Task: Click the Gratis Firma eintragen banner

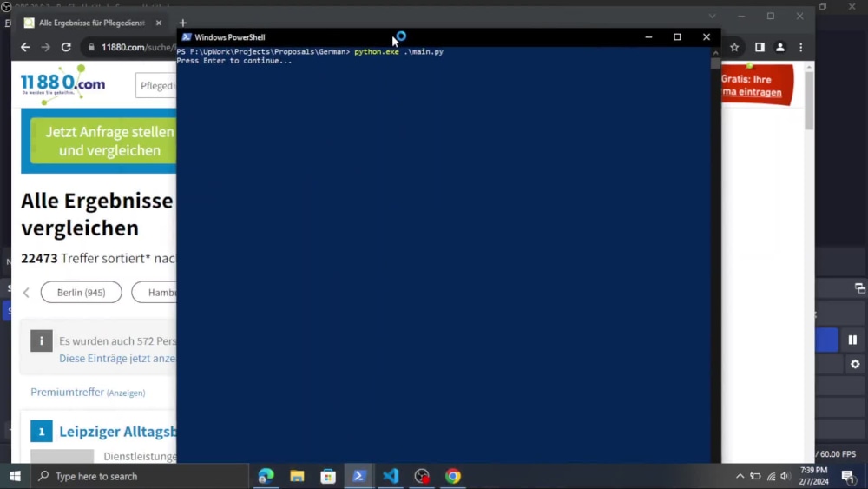Action: [x=757, y=85]
